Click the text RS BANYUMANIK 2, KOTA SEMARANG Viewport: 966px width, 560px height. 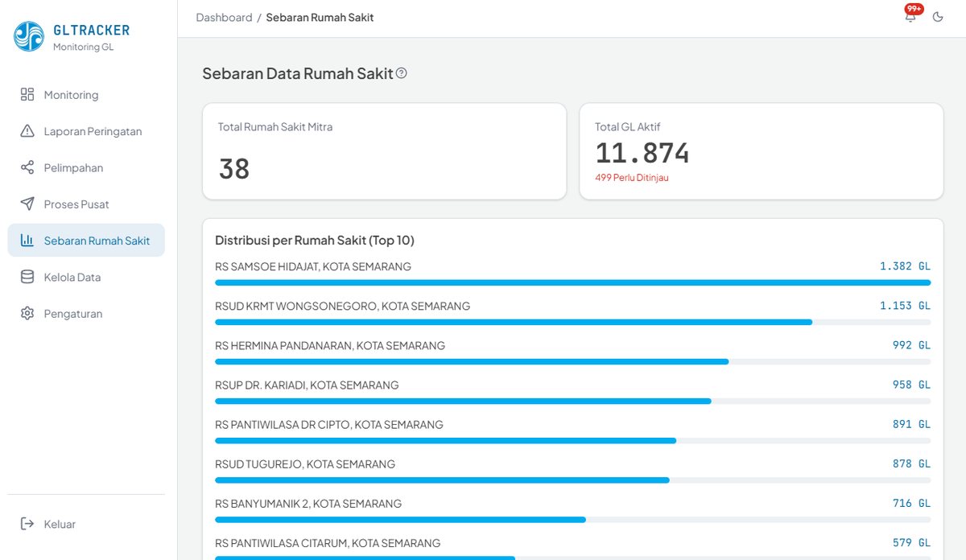pyautogui.click(x=308, y=503)
